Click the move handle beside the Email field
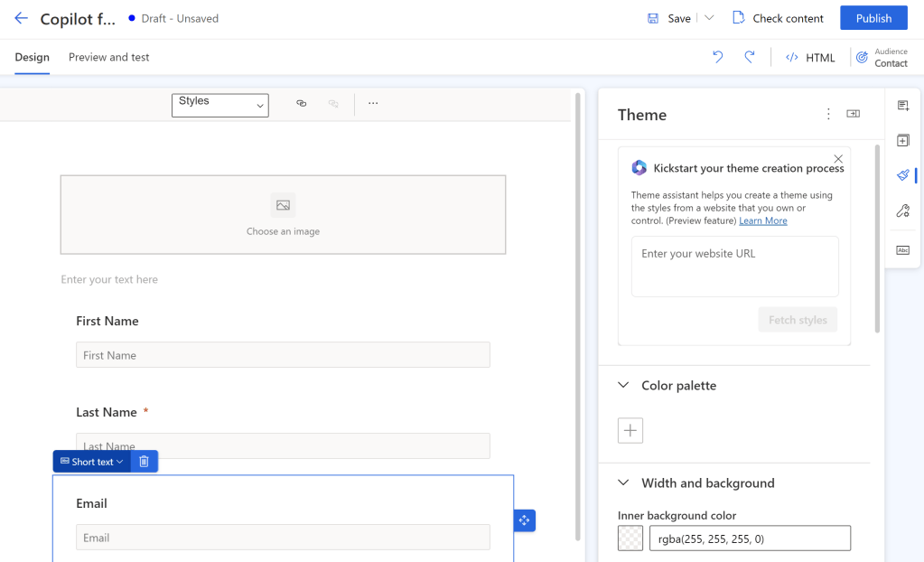The width and height of the screenshot is (924, 562). 524,520
